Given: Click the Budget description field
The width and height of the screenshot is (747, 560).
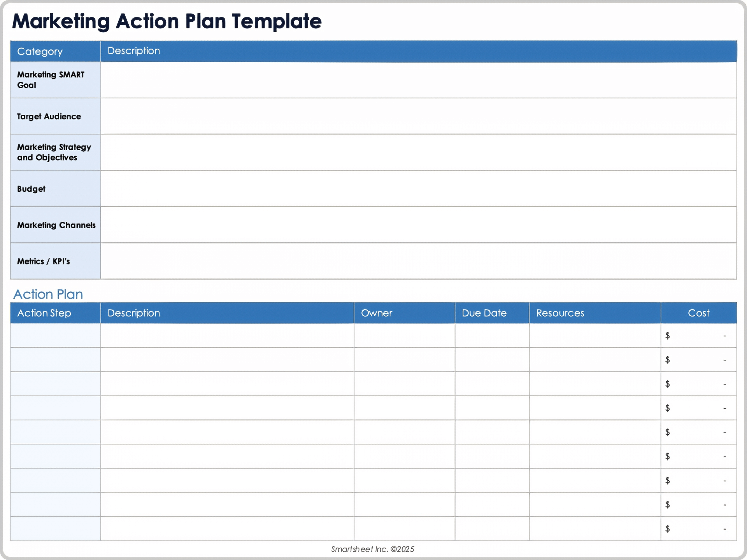Looking at the screenshot, I should 418,189.
